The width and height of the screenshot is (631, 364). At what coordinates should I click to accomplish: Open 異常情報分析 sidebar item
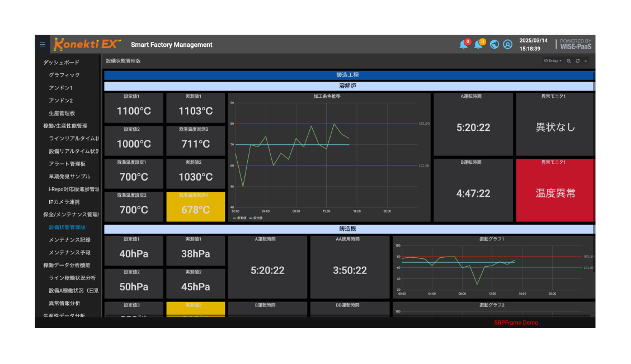pyautogui.click(x=64, y=303)
